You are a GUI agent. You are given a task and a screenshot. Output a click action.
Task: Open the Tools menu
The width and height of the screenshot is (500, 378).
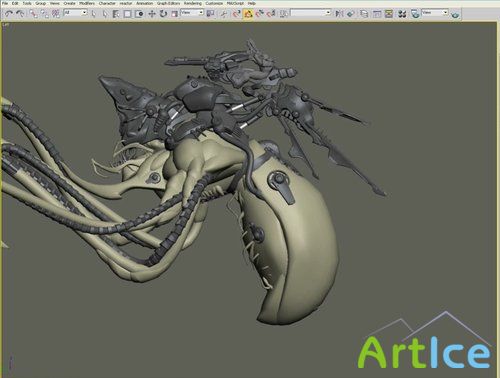(x=27, y=3)
